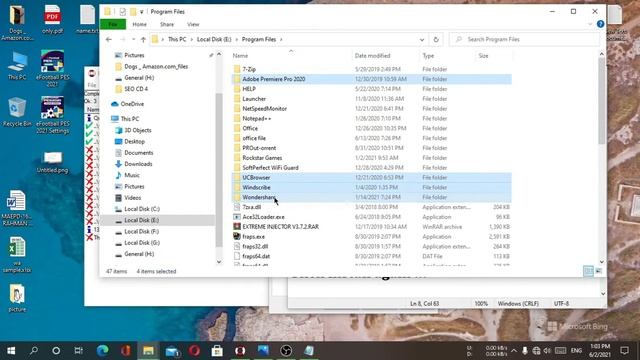Expand the address bar history dropdown
This screenshot has height=360, width=640.
(422, 40)
